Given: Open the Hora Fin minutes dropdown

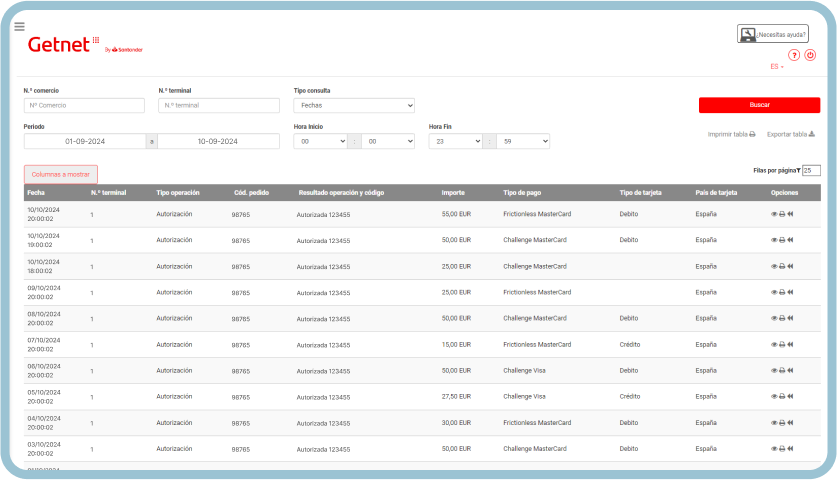Looking at the screenshot, I should (x=522, y=142).
